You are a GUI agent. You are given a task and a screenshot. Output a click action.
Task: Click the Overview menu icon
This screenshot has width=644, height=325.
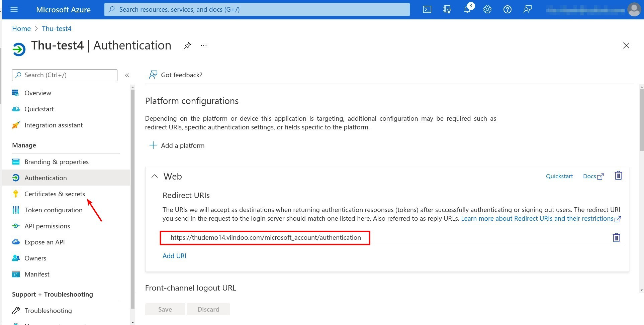(x=16, y=93)
